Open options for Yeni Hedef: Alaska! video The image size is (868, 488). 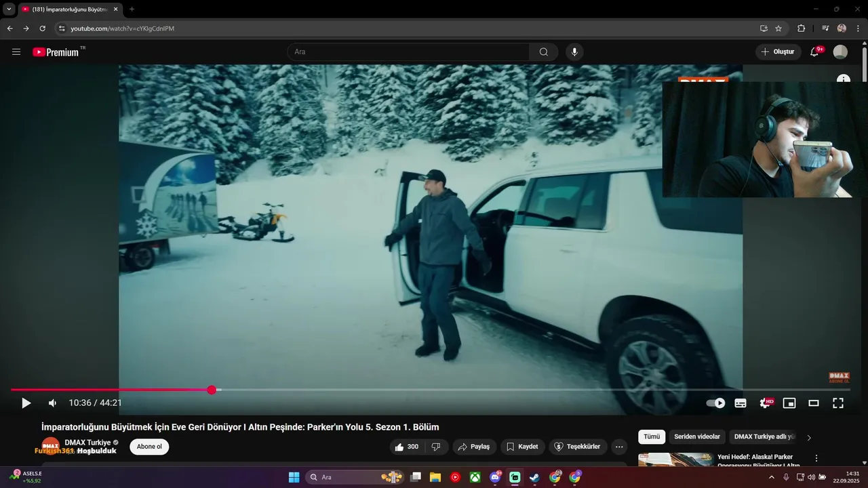click(x=816, y=459)
